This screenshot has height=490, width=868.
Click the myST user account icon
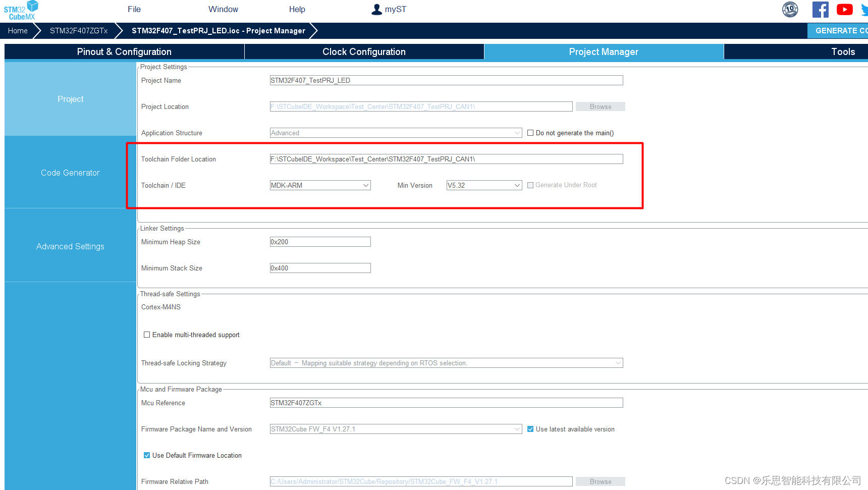[x=377, y=9]
